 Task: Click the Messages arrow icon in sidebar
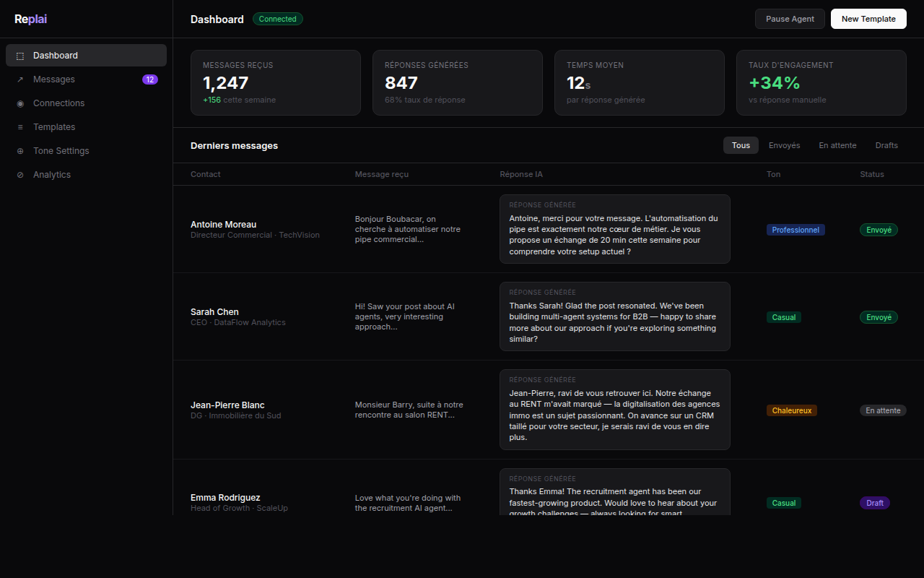[20, 79]
